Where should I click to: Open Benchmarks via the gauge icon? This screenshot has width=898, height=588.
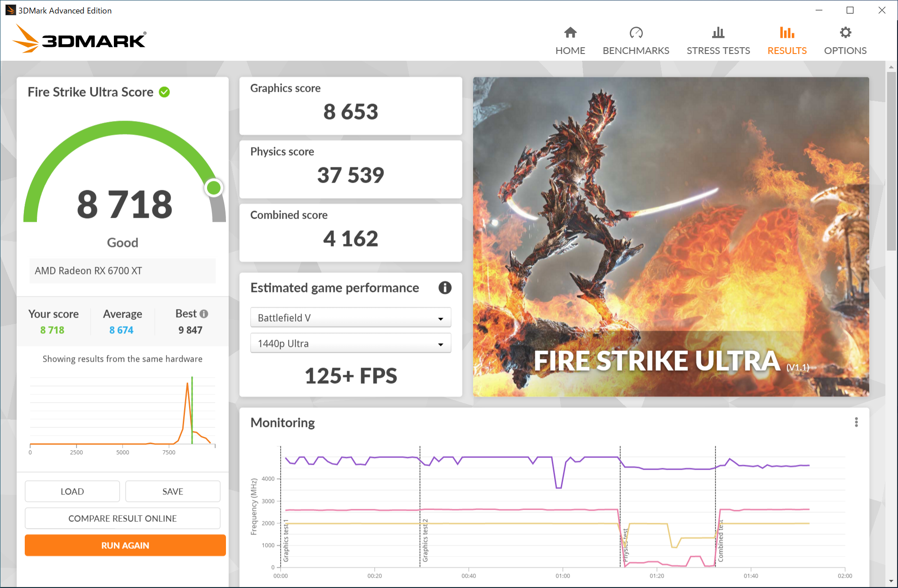coord(636,32)
